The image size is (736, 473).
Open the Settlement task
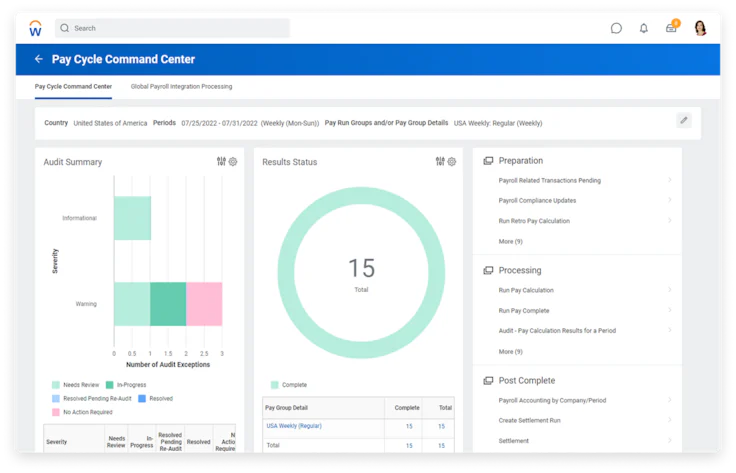tap(513, 441)
